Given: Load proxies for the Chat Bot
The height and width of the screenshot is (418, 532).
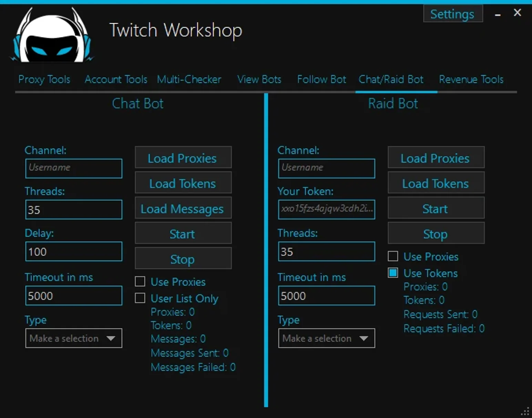Looking at the screenshot, I should click(x=183, y=158).
